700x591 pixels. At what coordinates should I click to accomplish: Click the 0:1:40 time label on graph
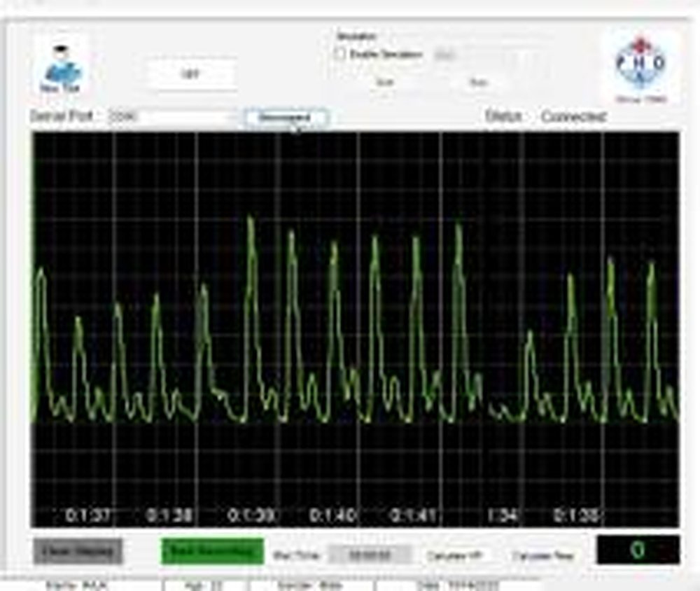point(332,515)
